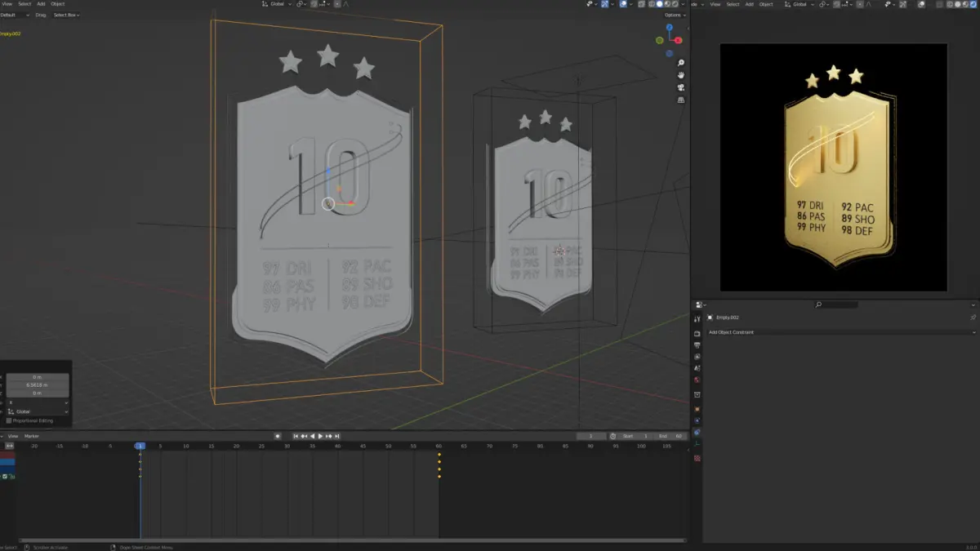The height and width of the screenshot is (551, 980).
Task: Play animation in reverse
Action: [312, 436]
